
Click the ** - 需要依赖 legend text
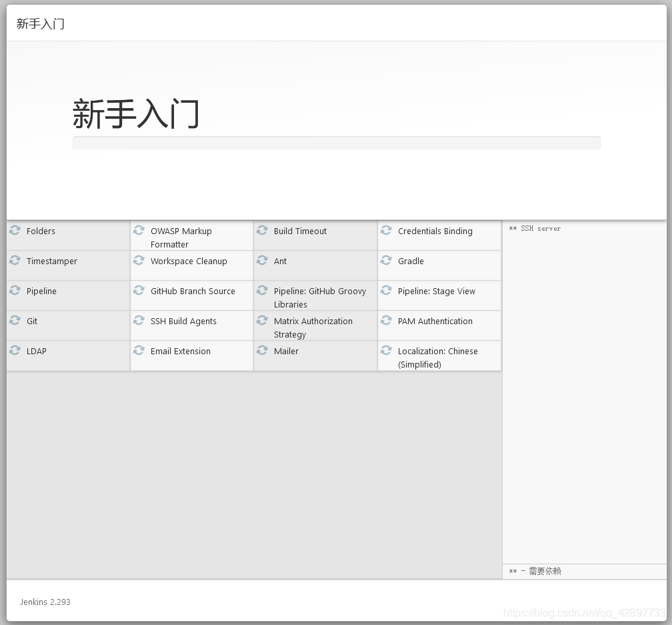pyautogui.click(x=535, y=571)
